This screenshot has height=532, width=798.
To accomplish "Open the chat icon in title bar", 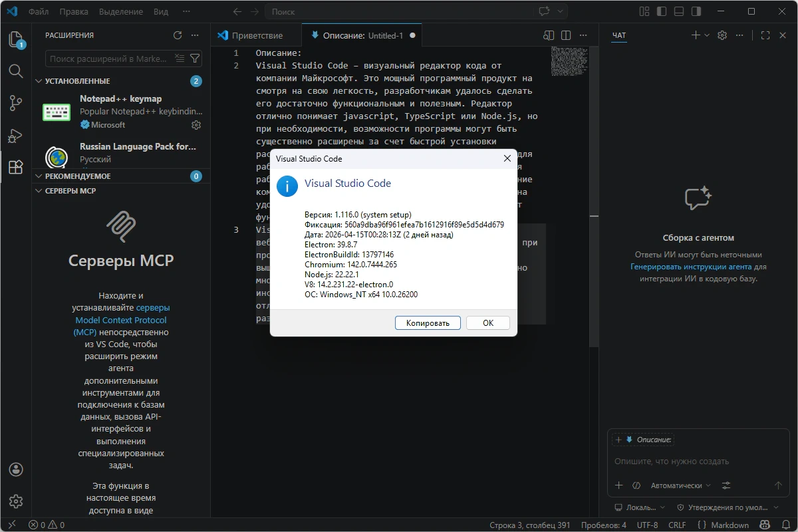I will (545, 12).
